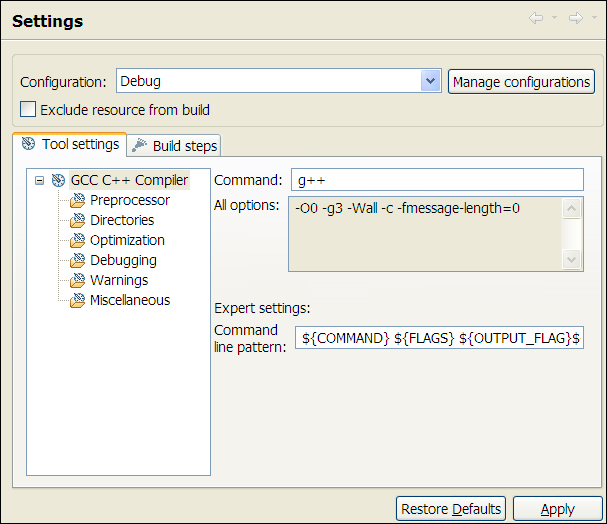Select Directories in the tree
Screen dimensions: 607x524
click(x=122, y=220)
